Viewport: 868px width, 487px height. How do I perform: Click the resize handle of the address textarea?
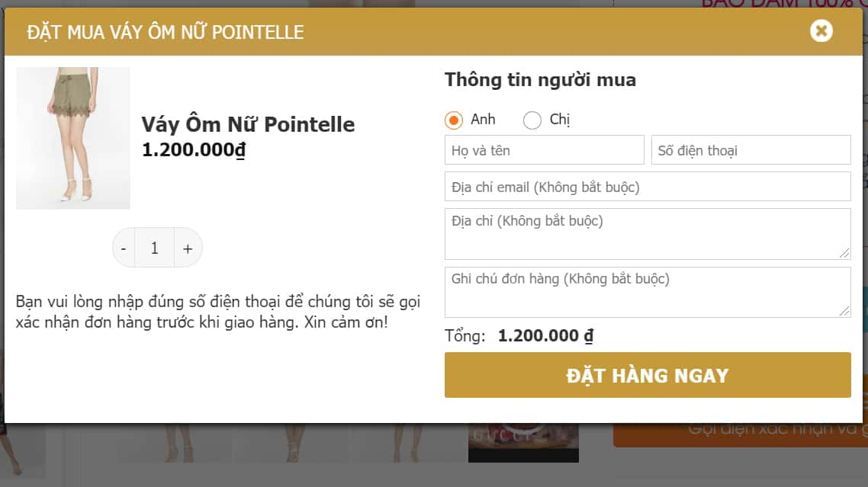(x=845, y=252)
